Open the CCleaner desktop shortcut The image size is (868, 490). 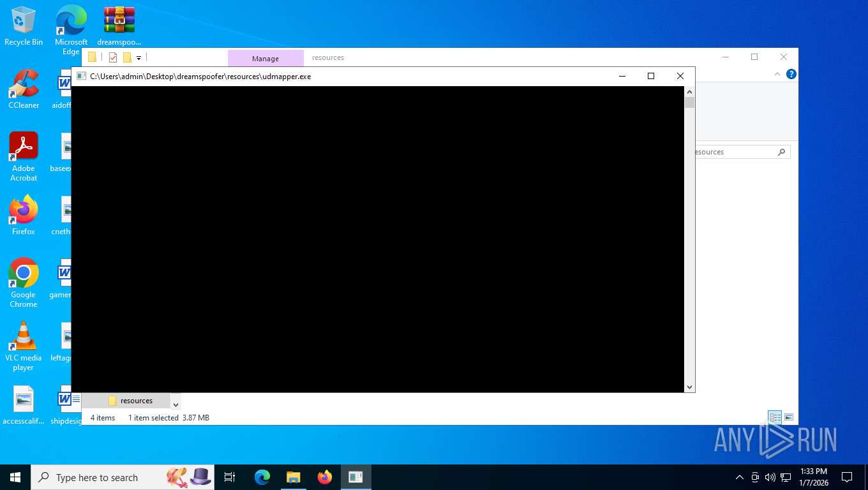(24, 89)
